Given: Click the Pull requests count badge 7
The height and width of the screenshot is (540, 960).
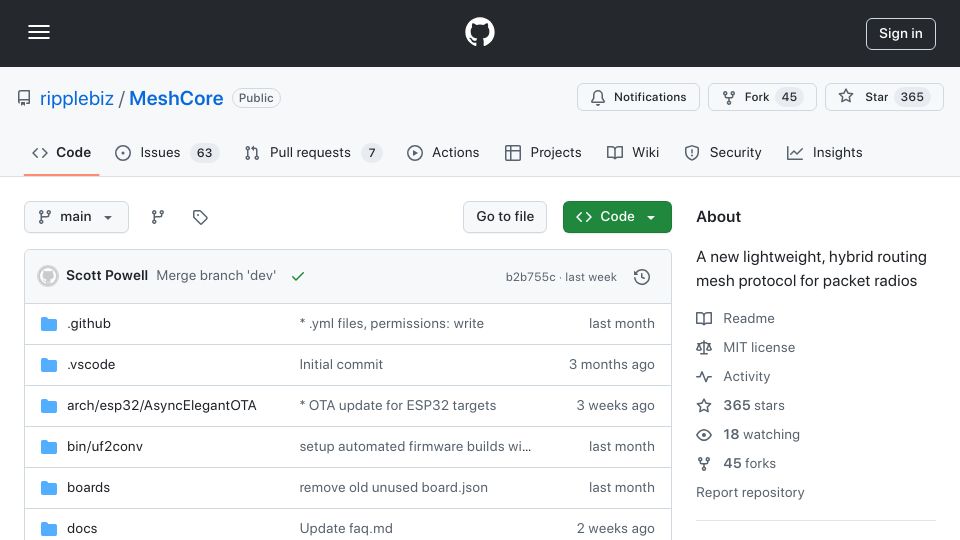Looking at the screenshot, I should [x=372, y=152].
